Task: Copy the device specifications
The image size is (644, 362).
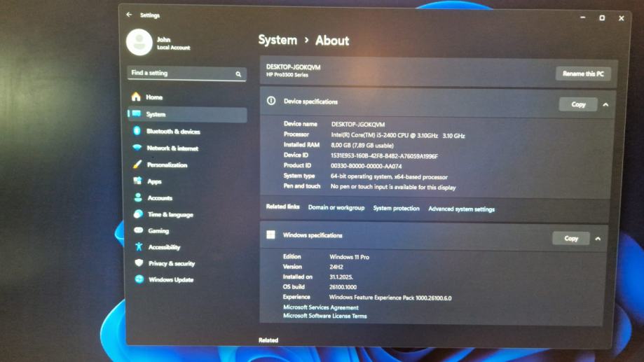Action: click(x=578, y=104)
